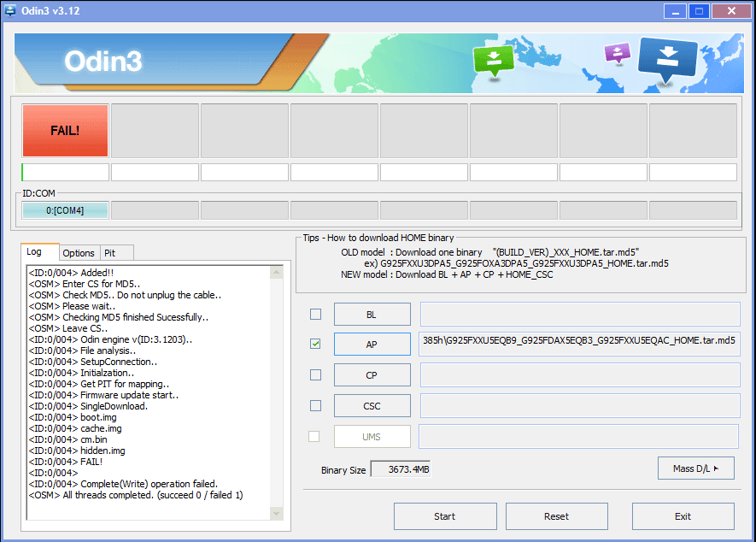This screenshot has width=756, height=542.
Task: Click log line 'SetupConnection..'
Action: [x=93, y=362]
